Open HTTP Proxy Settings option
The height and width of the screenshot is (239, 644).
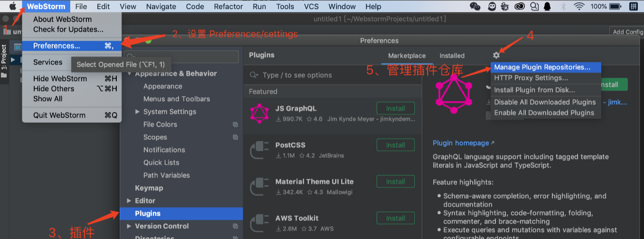tap(546, 78)
